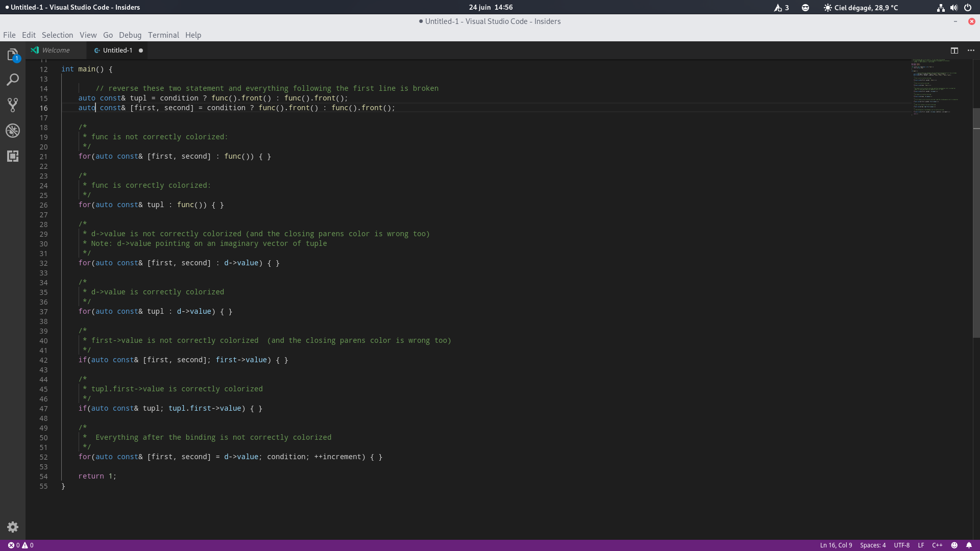Image resolution: width=980 pixels, height=551 pixels.
Task: Select the Search icon in the sidebar
Action: click(x=13, y=80)
